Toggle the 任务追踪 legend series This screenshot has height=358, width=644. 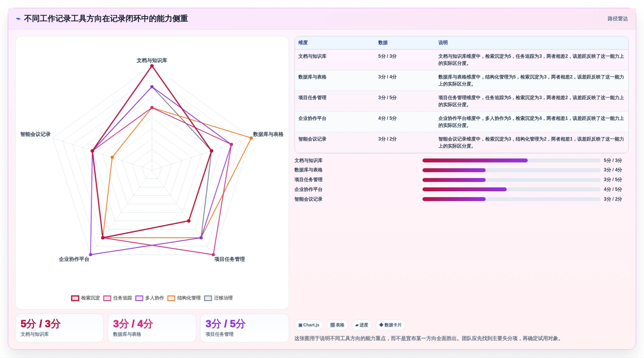coord(117,298)
